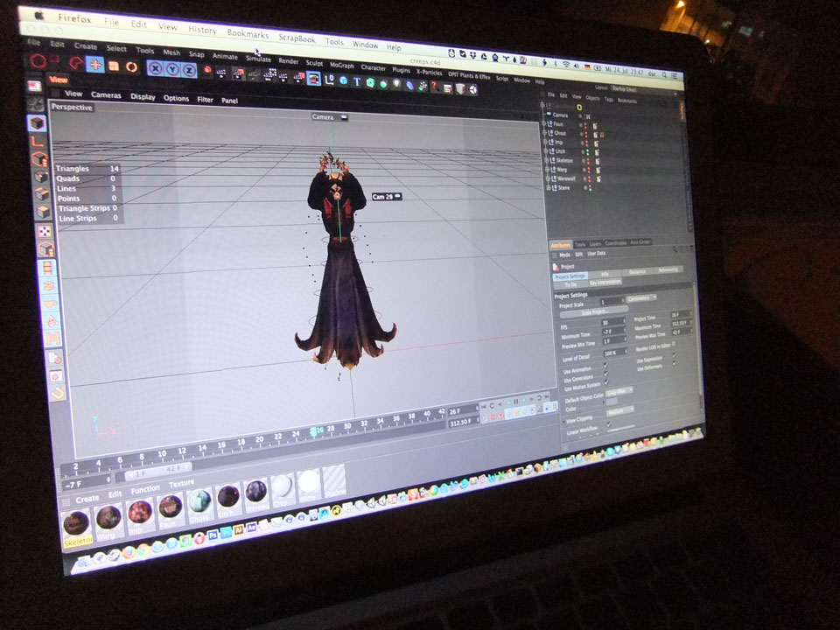The image size is (840, 630).
Task: Click the Default Object Color swatch
Action: coord(612,401)
